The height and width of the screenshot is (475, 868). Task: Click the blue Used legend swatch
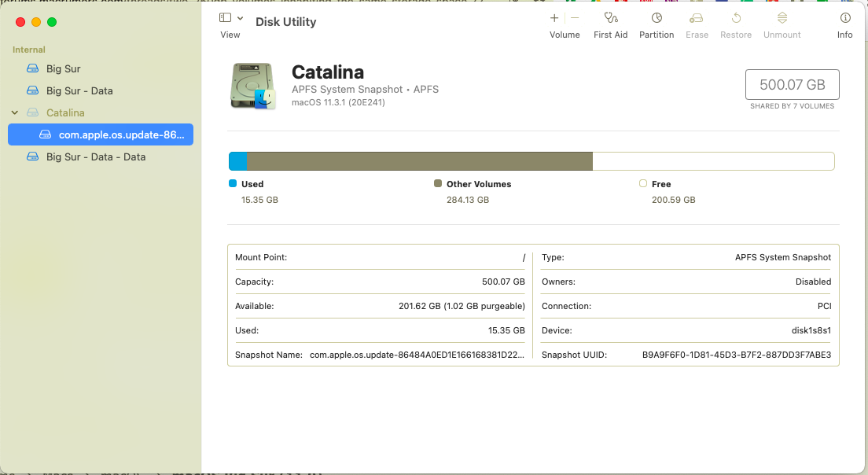pos(233,183)
